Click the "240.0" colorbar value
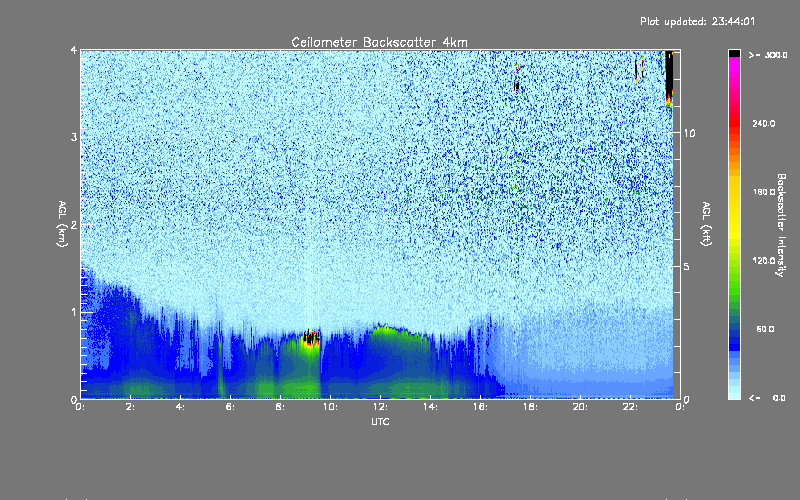This screenshot has width=800, height=500. pos(764,123)
